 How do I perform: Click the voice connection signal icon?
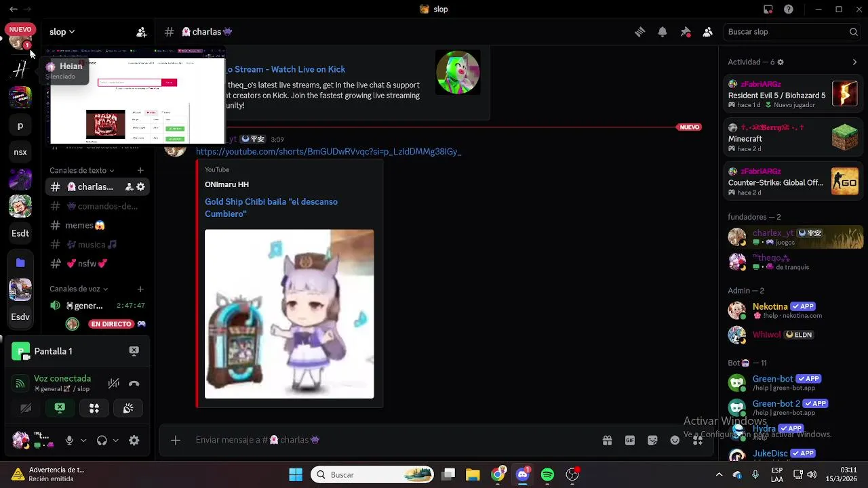(20, 384)
